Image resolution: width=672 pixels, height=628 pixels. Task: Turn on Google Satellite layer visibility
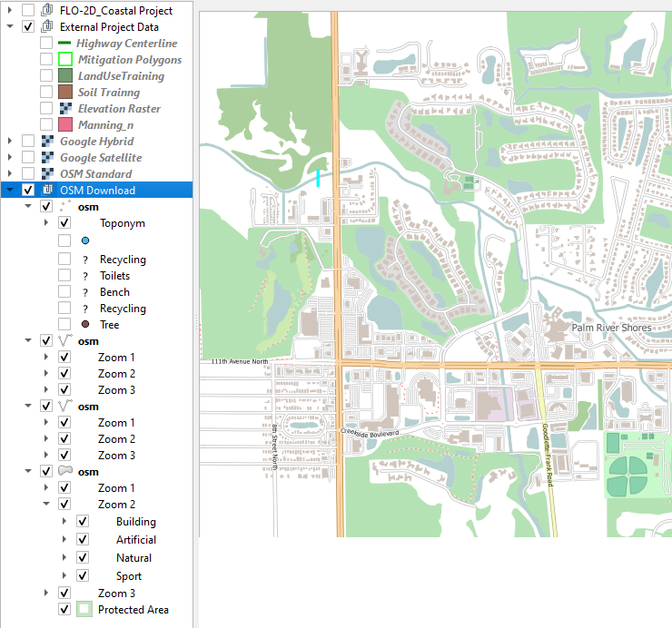coord(28,158)
